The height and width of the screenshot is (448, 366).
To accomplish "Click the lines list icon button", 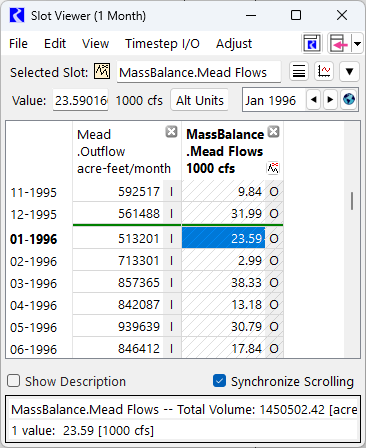I will point(299,71).
